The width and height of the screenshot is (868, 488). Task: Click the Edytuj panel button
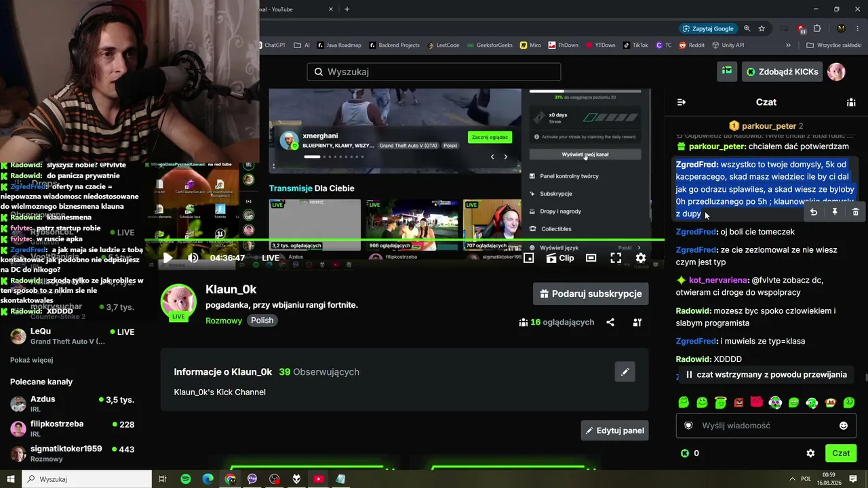614,430
